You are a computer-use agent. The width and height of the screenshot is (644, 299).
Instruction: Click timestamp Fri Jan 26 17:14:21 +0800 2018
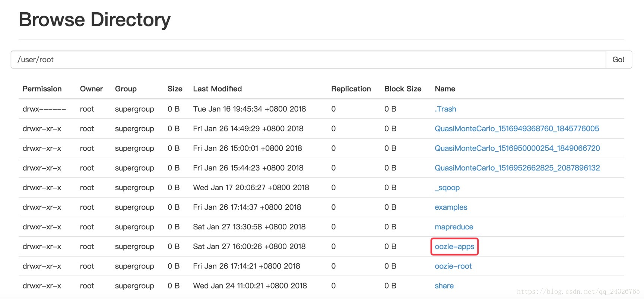(247, 266)
